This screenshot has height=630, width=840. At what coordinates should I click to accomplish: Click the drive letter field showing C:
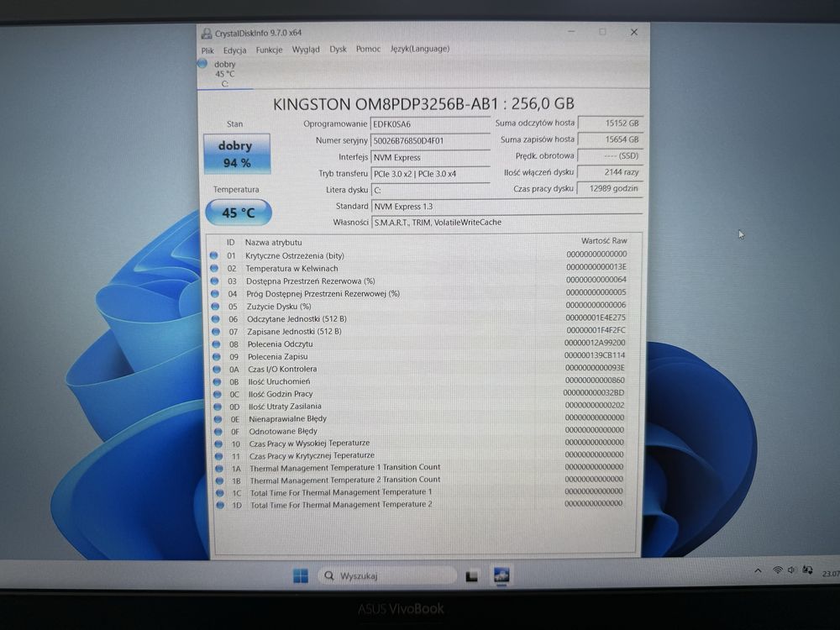click(429, 190)
